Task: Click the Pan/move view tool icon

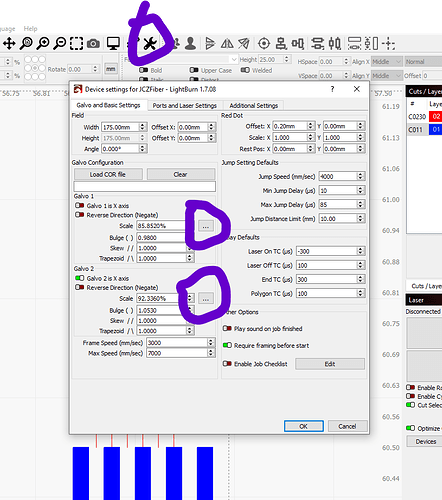Action: [9, 43]
